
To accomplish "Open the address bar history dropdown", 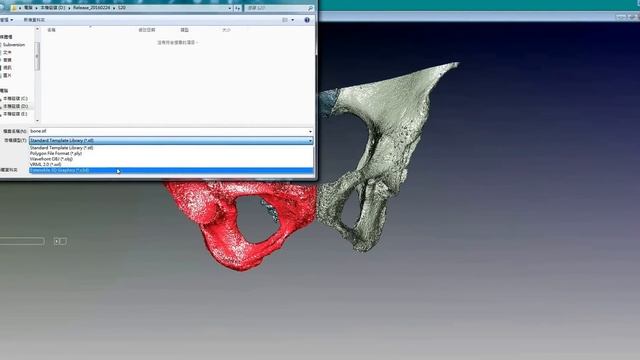I will [230, 8].
